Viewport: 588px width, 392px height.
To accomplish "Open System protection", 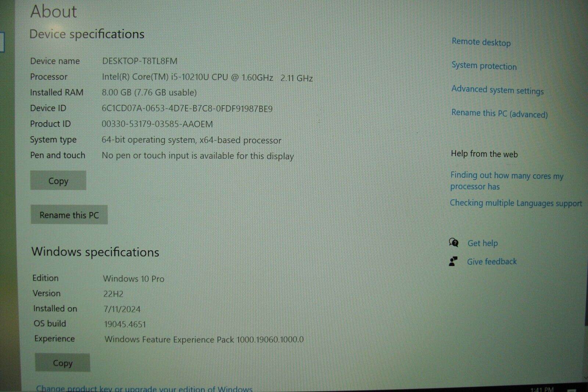I will [484, 66].
